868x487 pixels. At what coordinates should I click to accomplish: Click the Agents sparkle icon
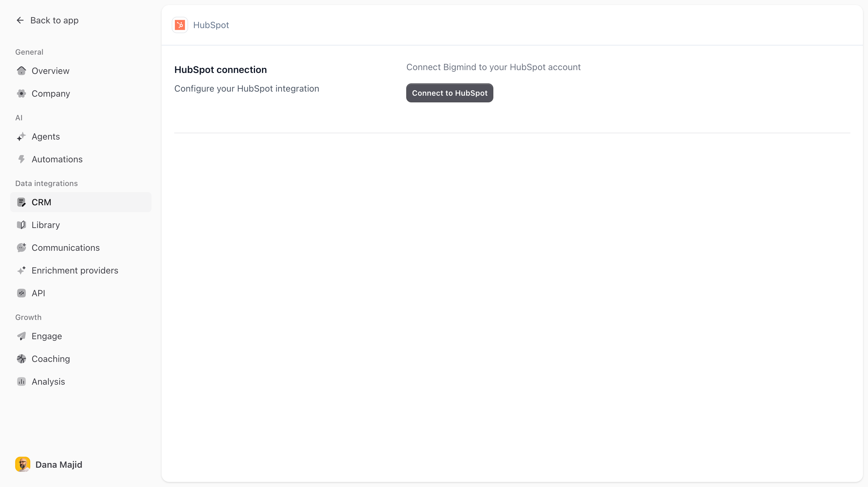tap(21, 136)
